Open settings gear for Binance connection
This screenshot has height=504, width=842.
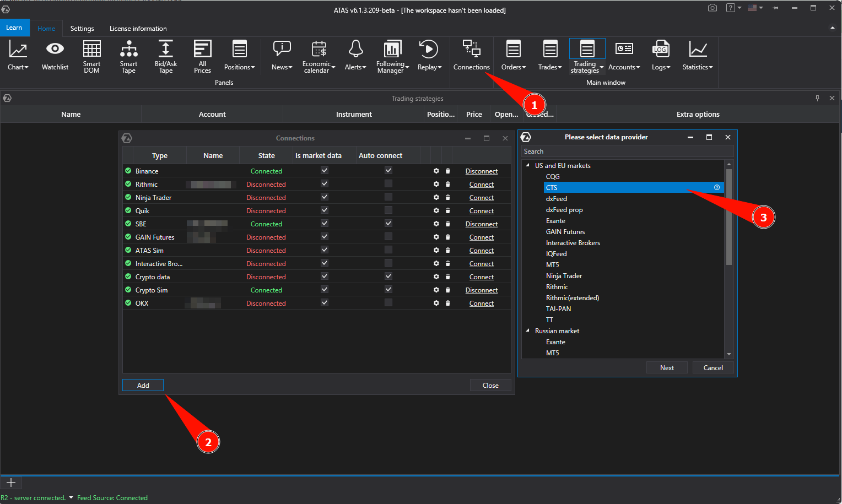click(x=436, y=171)
